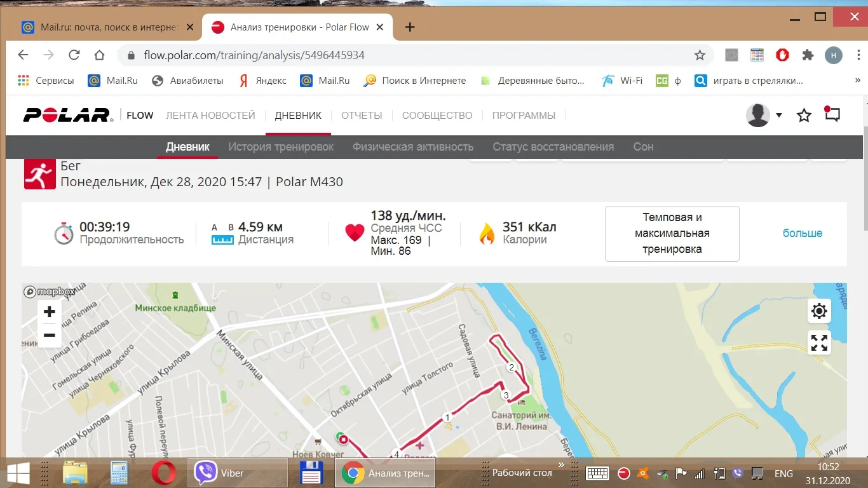Screen dimensions: 868x488
Task: Switch to Физическая активность tab
Action: click(x=413, y=147)
